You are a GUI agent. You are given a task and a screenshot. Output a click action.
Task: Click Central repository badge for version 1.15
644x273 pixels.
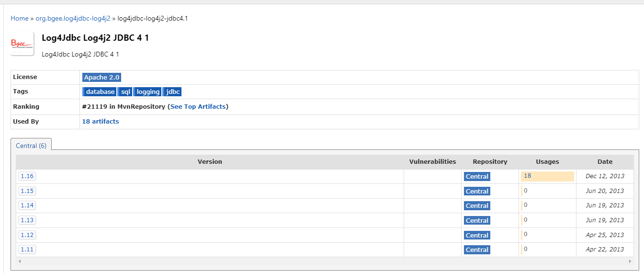(x=477, y=191)
